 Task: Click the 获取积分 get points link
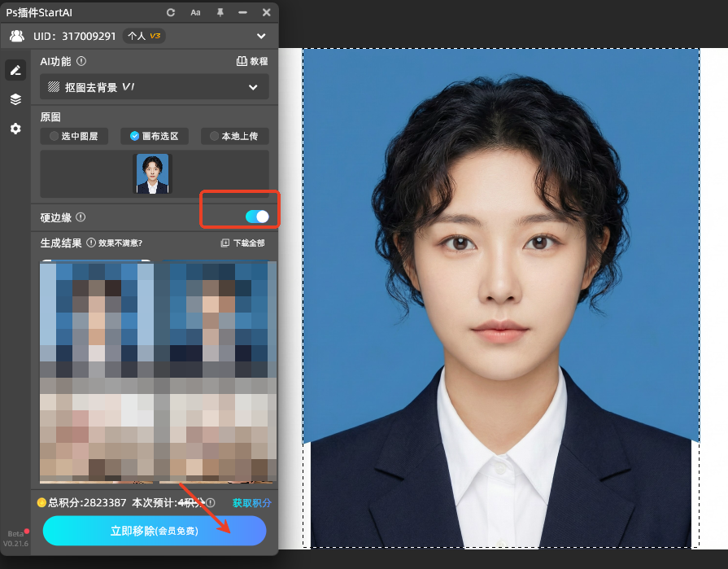point(251,503)
